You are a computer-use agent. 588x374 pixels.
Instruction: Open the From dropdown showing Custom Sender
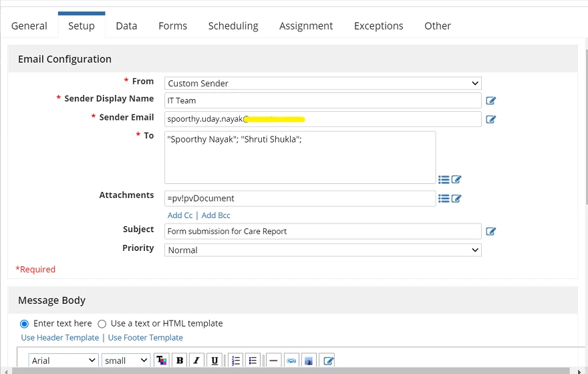323,84
